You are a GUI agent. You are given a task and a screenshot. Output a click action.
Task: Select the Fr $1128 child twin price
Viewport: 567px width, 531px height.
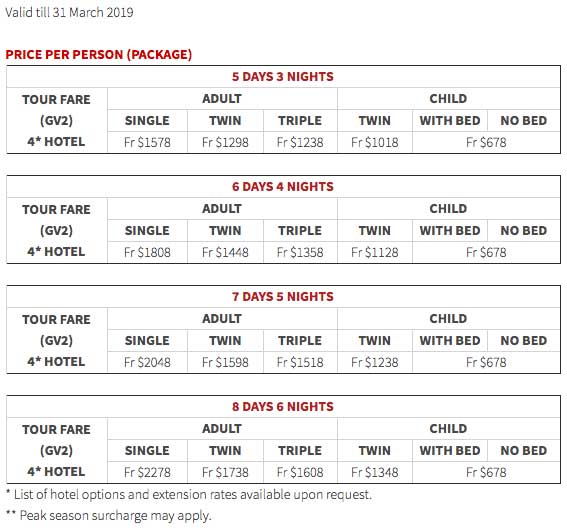(375, 252)
